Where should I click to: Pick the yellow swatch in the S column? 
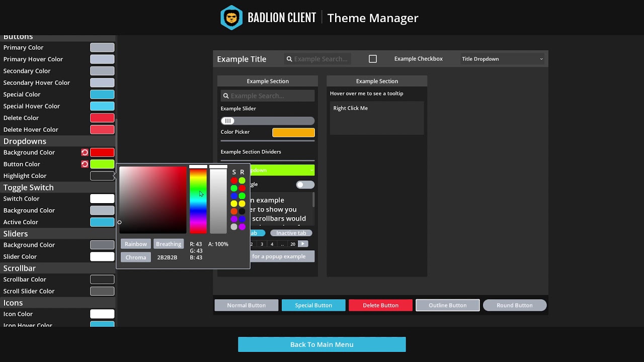pos(234,204)
